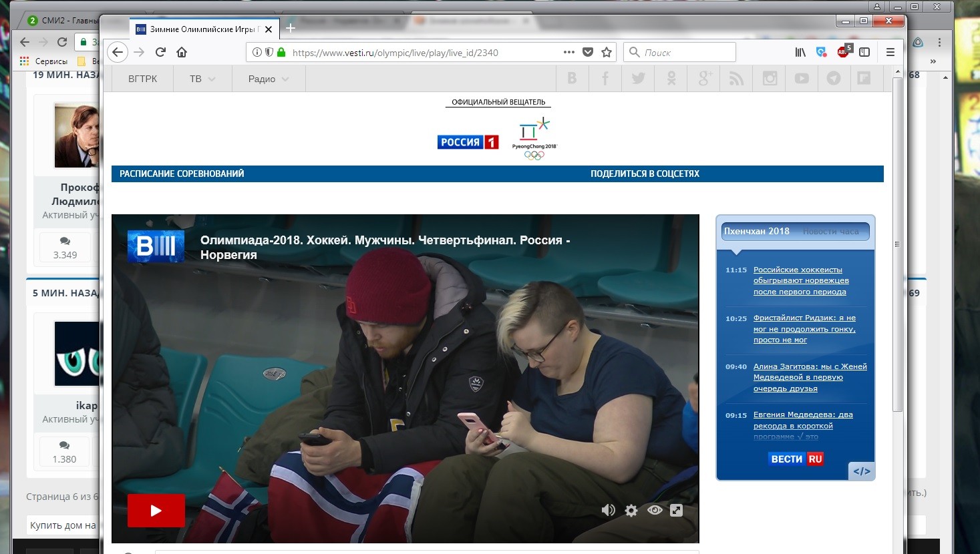Open the Instagram social icon
980x554 pixels.
770,79
